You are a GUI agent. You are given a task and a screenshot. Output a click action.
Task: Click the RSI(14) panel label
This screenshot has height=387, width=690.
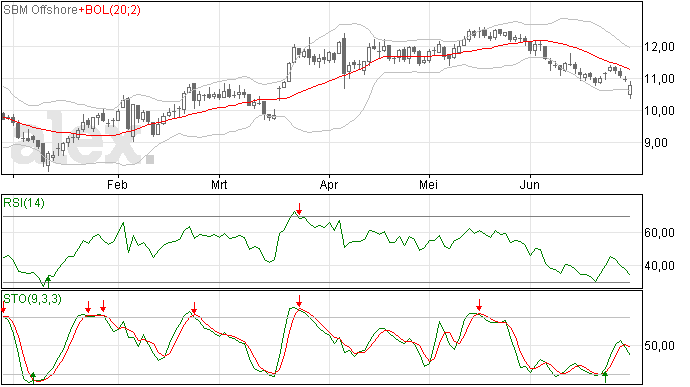[24, 203]
